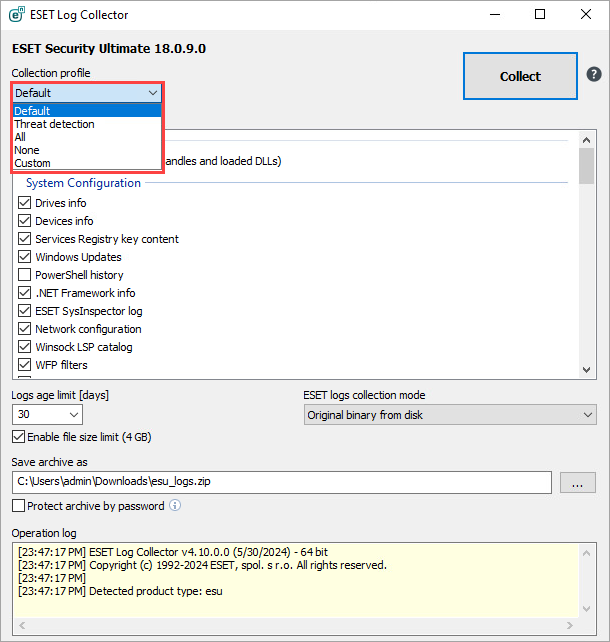The height and width of the screenshot is (642, 610).
Task: Choose Threat detection profile option
Action: 87,124
